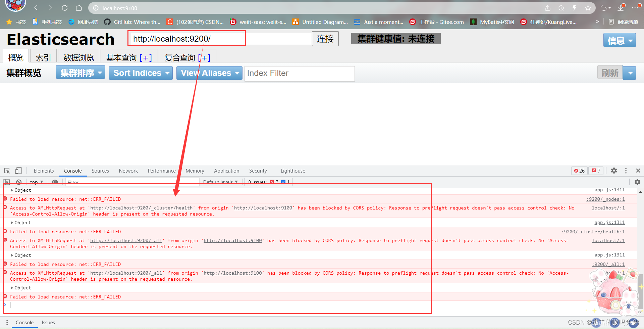Click the 7 issues counter badge in tab bar

(x=596, y=171)
